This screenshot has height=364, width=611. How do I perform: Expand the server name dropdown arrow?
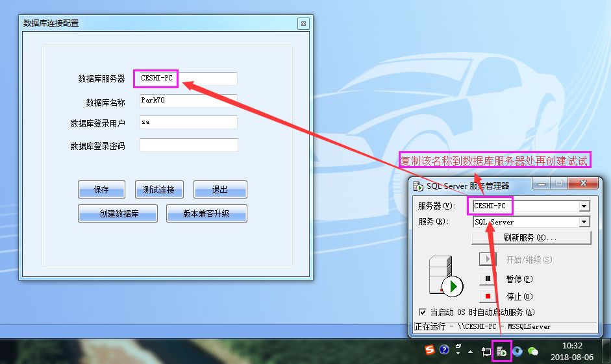[584, 206]
